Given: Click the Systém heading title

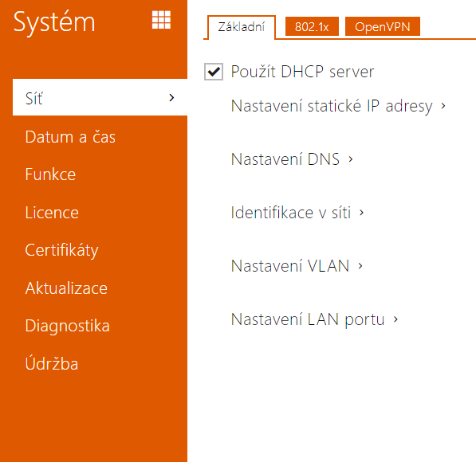Looking at the screenshot, I should pos(54,22).
